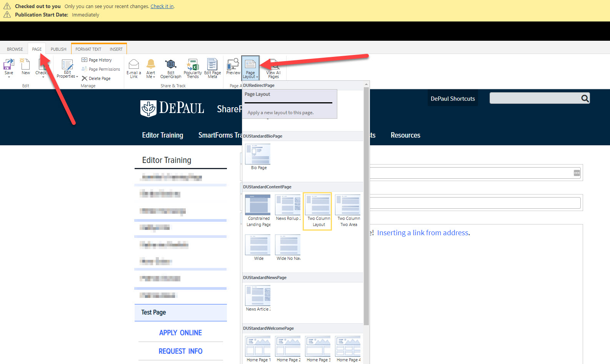Viewport: 610px width, 364px height.
Task: Click the 'Check it in' link
Action: tap(162, 7)
